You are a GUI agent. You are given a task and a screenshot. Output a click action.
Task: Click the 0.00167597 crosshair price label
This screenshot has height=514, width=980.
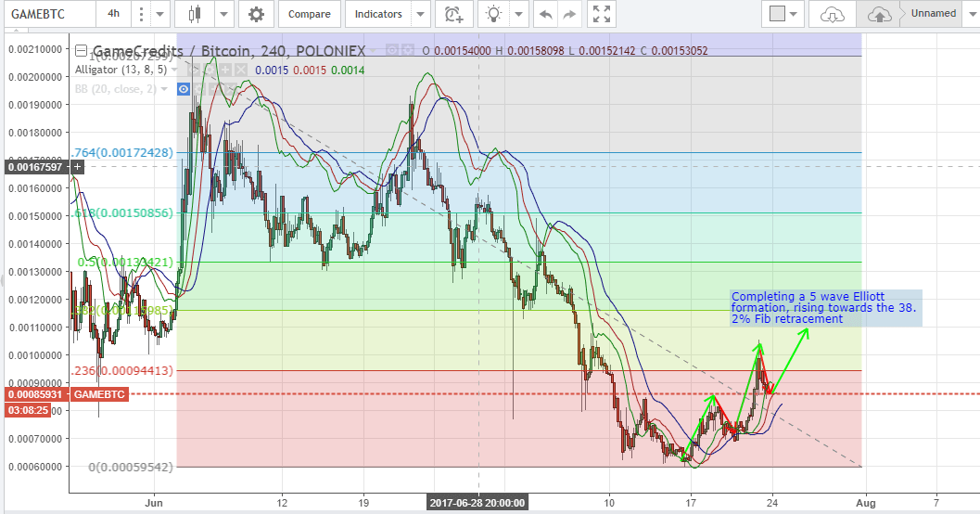[35, 167]
